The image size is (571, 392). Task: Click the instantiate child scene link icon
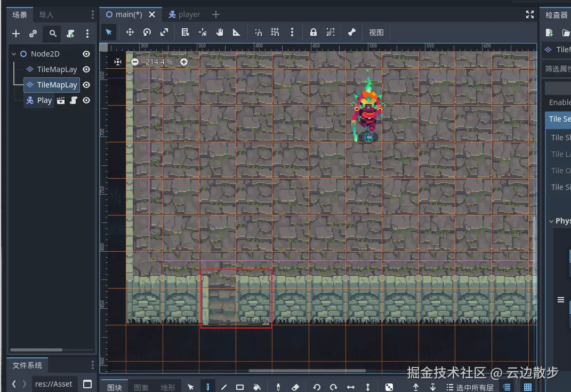(x=33, y=34)
